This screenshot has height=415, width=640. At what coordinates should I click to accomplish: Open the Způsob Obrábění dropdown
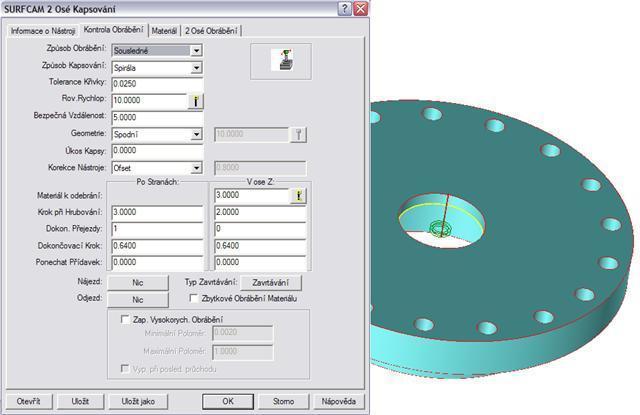(x=196, y=51)
